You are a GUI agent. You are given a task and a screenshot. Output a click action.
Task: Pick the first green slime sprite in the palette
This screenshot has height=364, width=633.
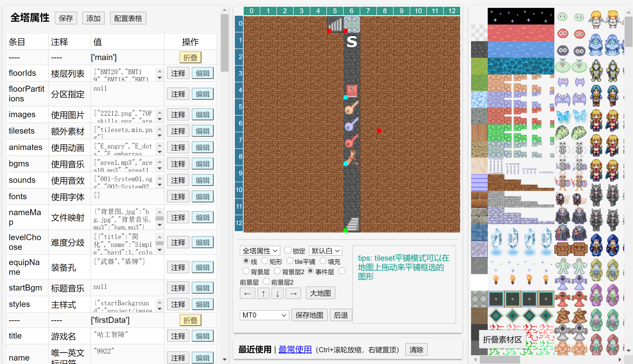[562, 17]
